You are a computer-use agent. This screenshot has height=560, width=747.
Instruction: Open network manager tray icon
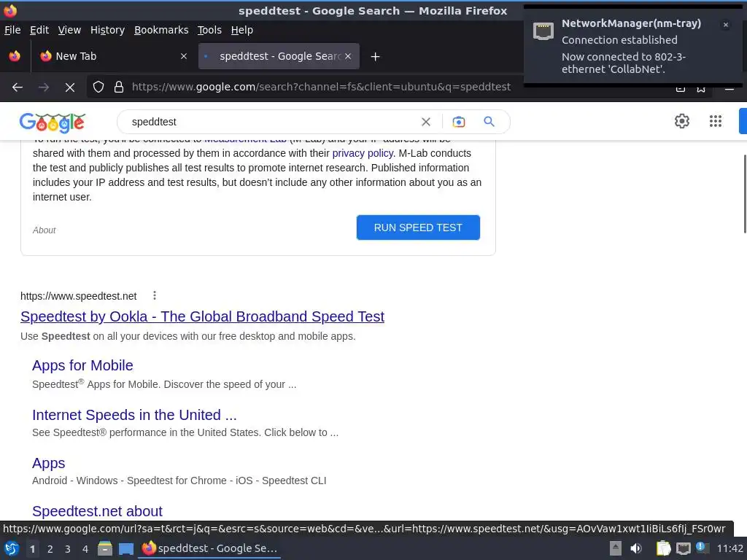point(683,548)
